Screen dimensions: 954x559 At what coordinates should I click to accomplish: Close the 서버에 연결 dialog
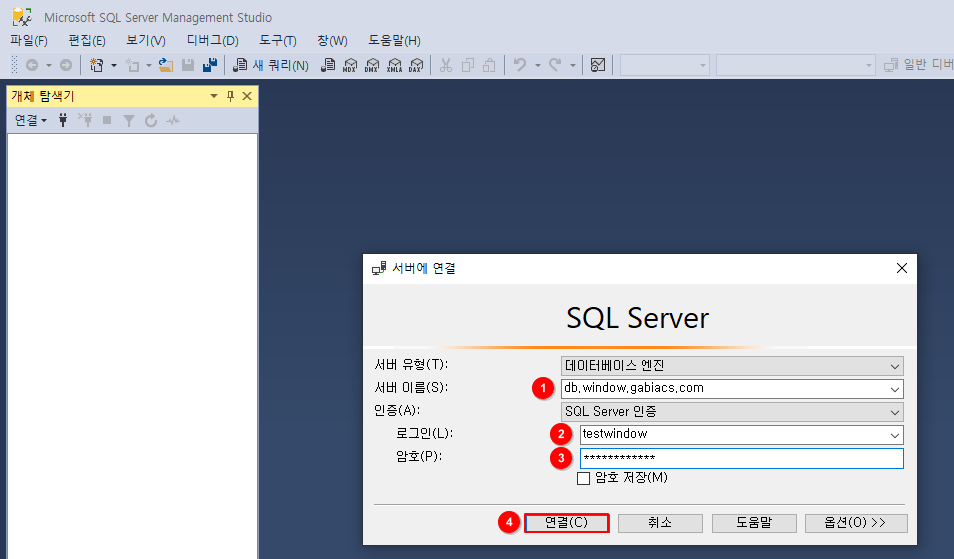coord(902,268)
